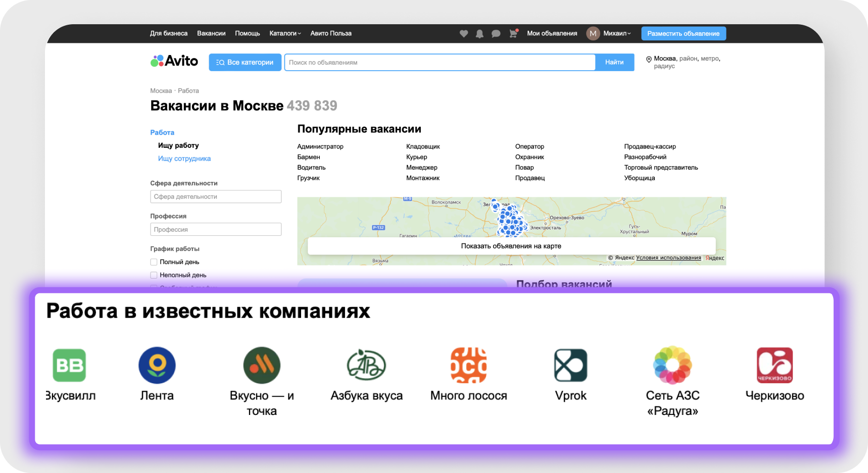868x473 pixels.
Task: Open favorites heart icon in top bar
Action: pyautogui.click(x=464, y=33)
